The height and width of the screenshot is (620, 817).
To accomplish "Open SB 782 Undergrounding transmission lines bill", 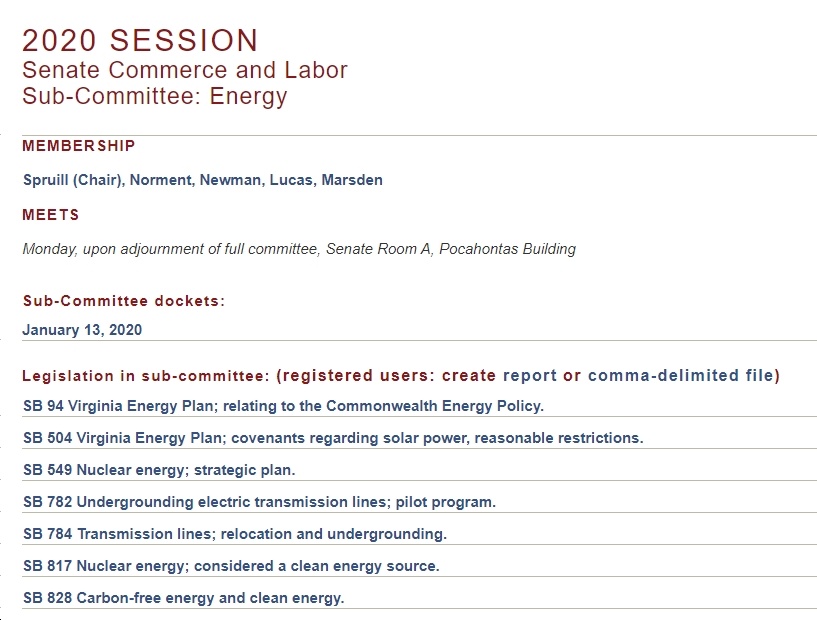I will (x=259, y=502).
